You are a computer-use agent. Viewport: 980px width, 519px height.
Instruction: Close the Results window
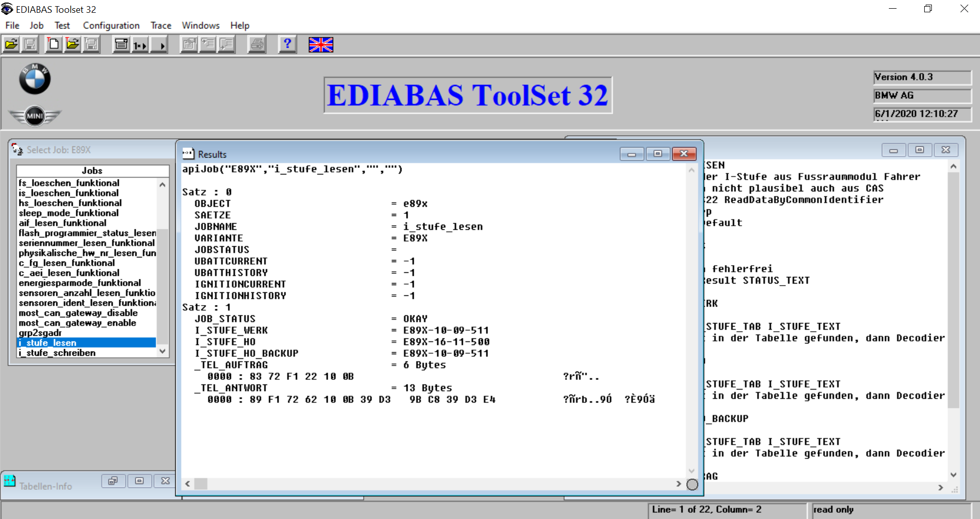pyautogui.click(x=684, y=154)
